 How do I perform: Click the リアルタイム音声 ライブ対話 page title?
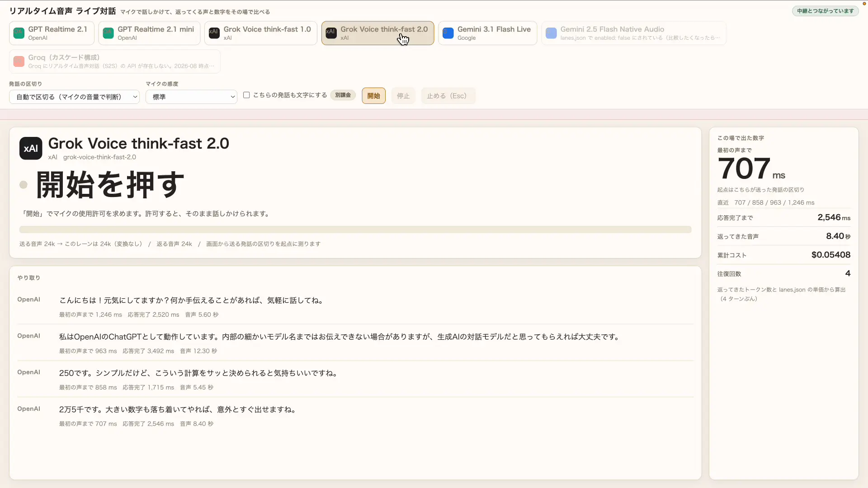pos(62,11)
